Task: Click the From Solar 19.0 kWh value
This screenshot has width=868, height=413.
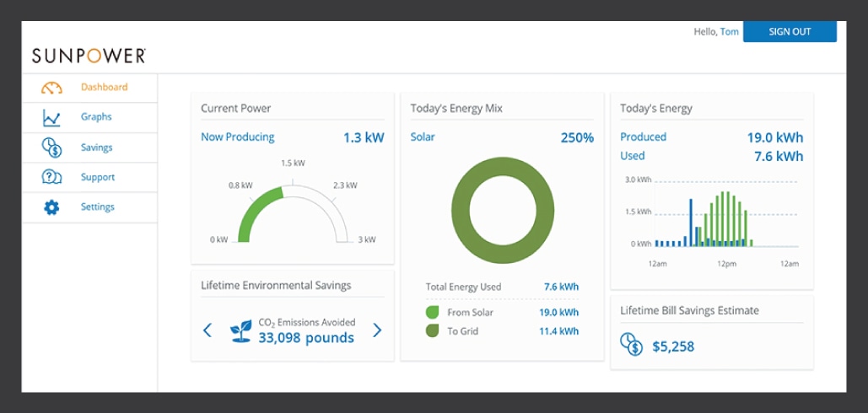Action: (559, 313)
